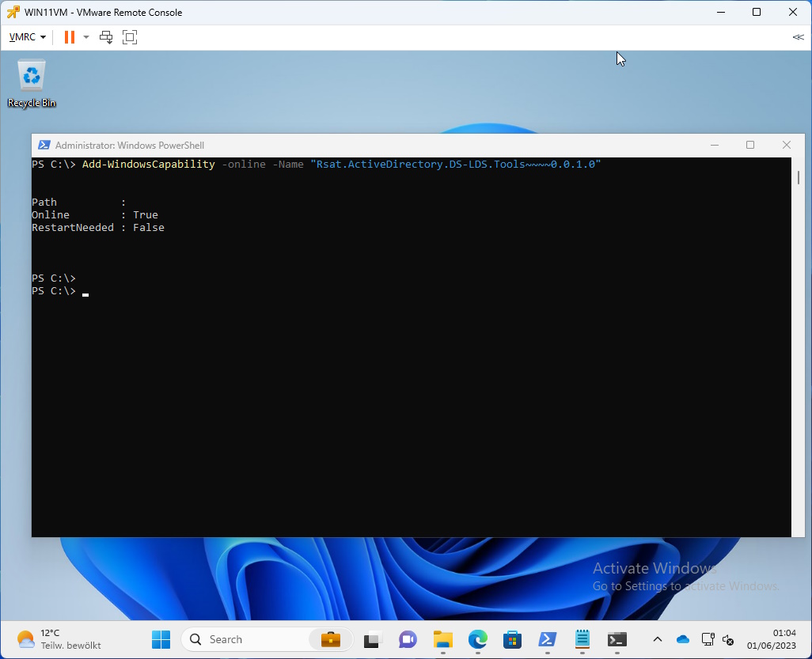812x659 pixels.
Task: Open the VMRC dropdown menu
Action: [28, 37]
